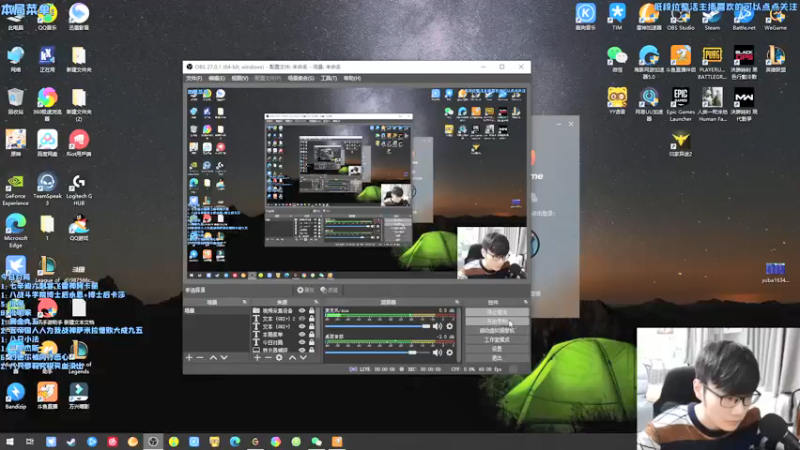
Task: Pop out the 来源 dock panel
Action: (316, 302)
